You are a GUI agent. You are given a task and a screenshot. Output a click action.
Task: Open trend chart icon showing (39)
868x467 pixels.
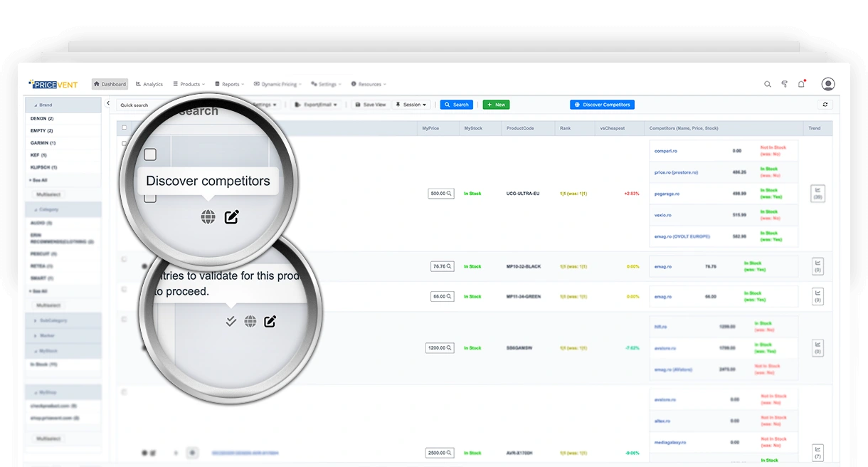point(817,193)
